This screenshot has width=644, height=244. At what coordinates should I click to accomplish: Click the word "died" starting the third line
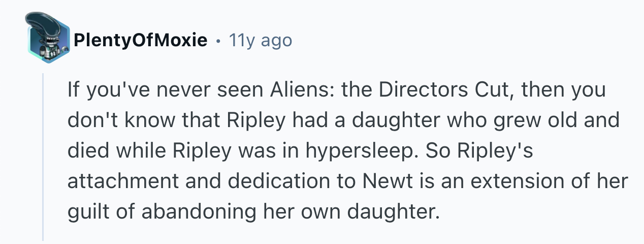coord(86,151)
